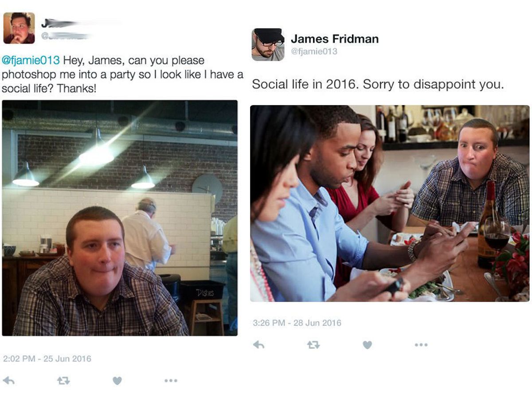Like the left tweet with the heart icon

pos(117,380)
